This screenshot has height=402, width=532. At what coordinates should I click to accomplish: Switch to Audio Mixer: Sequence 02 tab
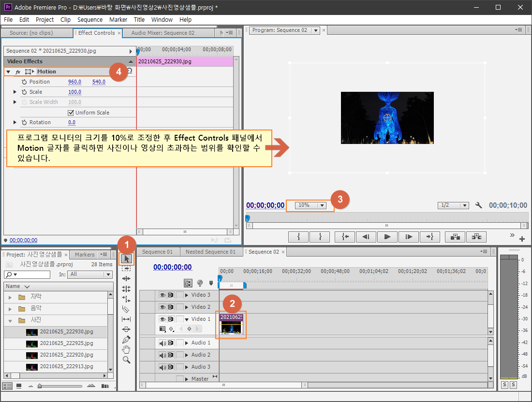coord(163,33)
